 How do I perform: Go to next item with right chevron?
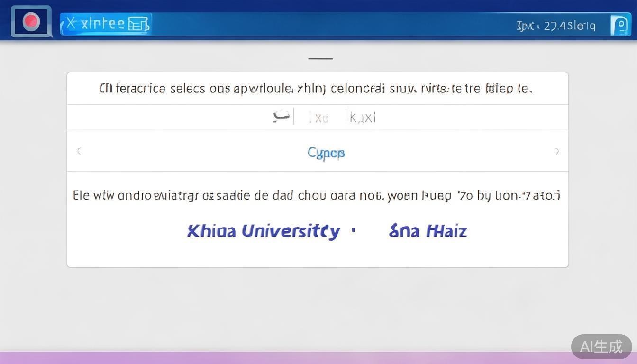coord(556,151)
